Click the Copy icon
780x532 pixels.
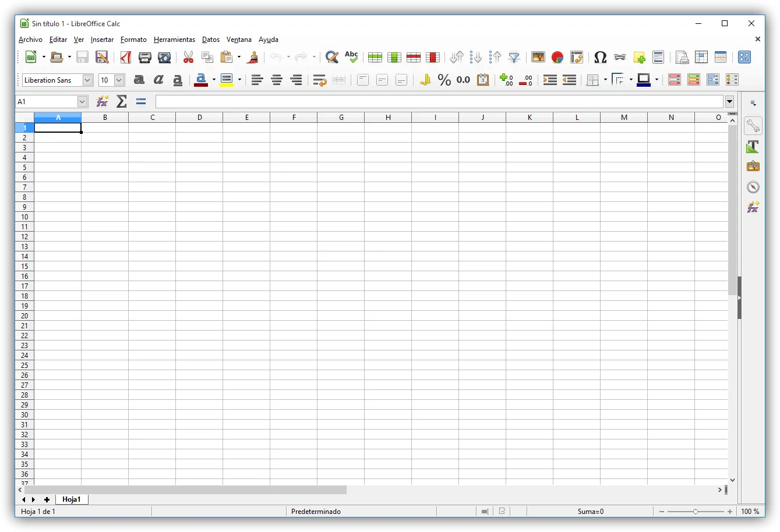(x=207, y=57)
